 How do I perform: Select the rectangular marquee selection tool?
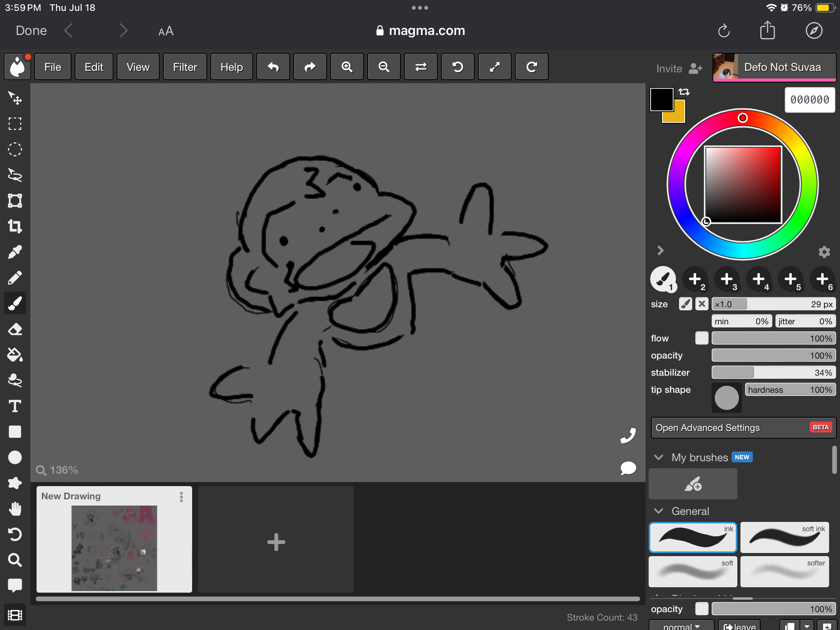[15, 124]
